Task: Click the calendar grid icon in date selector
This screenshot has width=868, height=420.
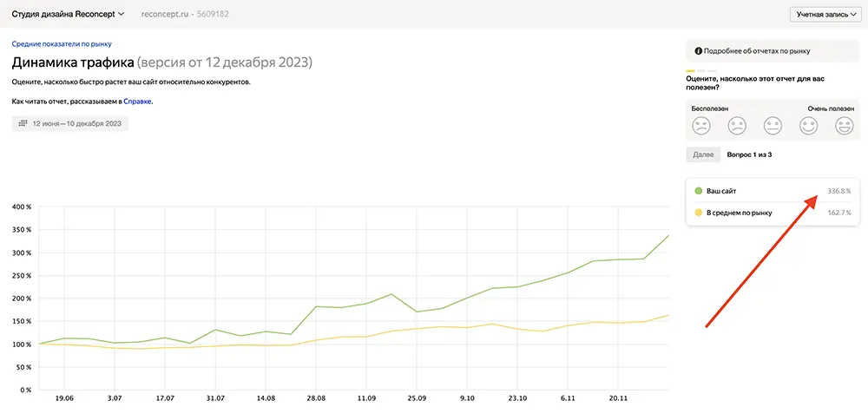Action: coord(23,124)
